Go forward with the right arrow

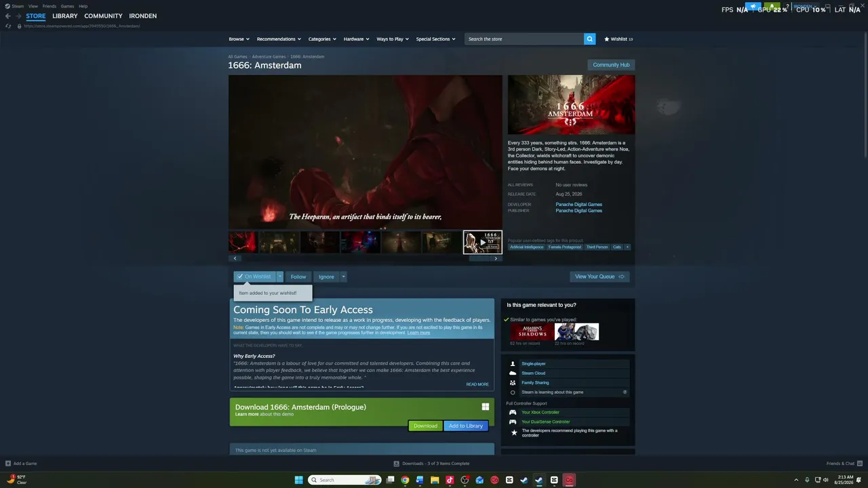tap(18, 16)
